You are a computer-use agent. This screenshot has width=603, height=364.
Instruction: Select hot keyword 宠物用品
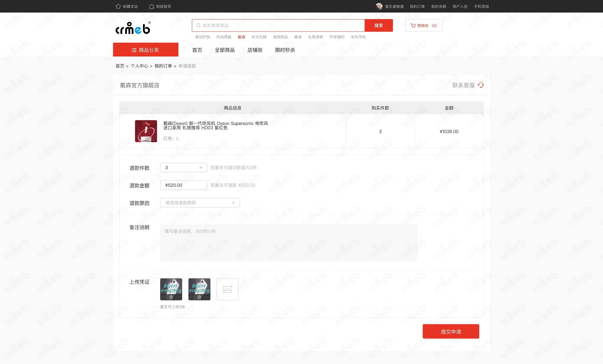280,37
